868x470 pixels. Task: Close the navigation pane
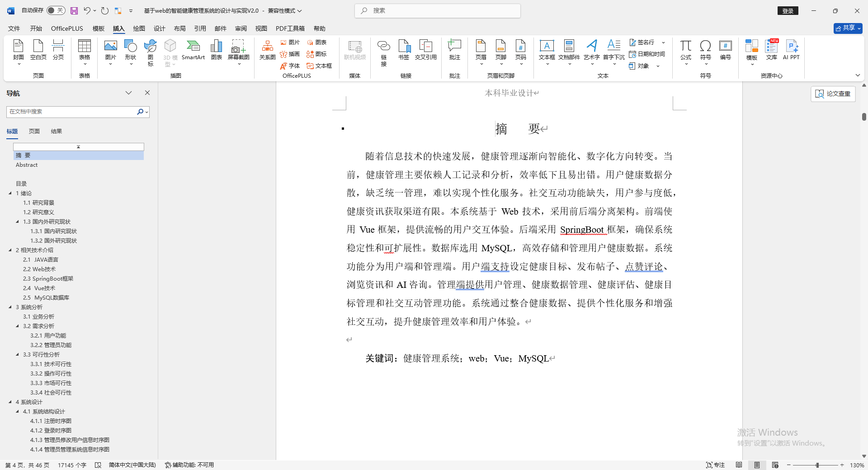click(147, 93)
